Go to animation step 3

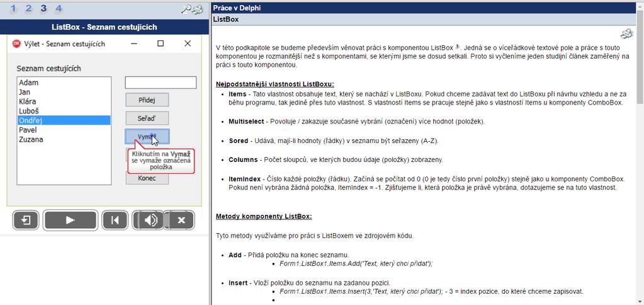[x=43, y=9]
